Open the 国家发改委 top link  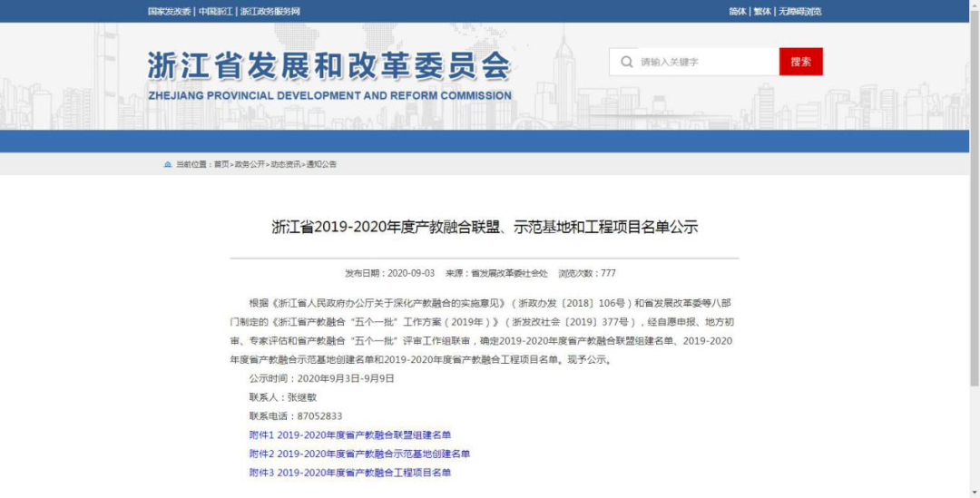[170, 12]
